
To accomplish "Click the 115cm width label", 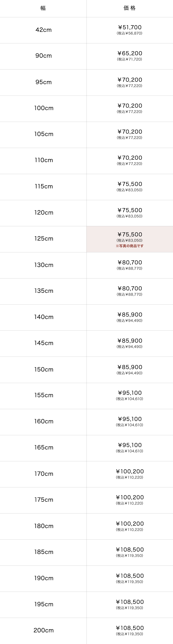I will pyautogui.click(x=44, y=186).
